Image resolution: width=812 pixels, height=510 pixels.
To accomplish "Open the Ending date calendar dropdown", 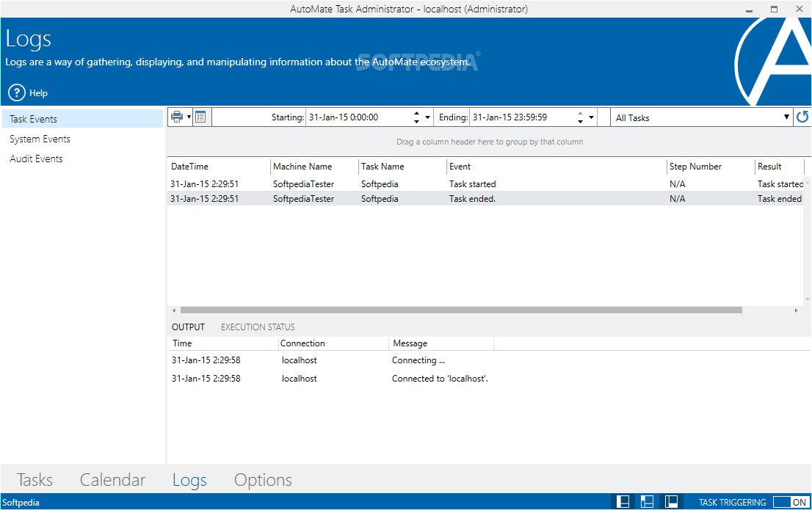I will pyautogui.click(x=592, y=117).
